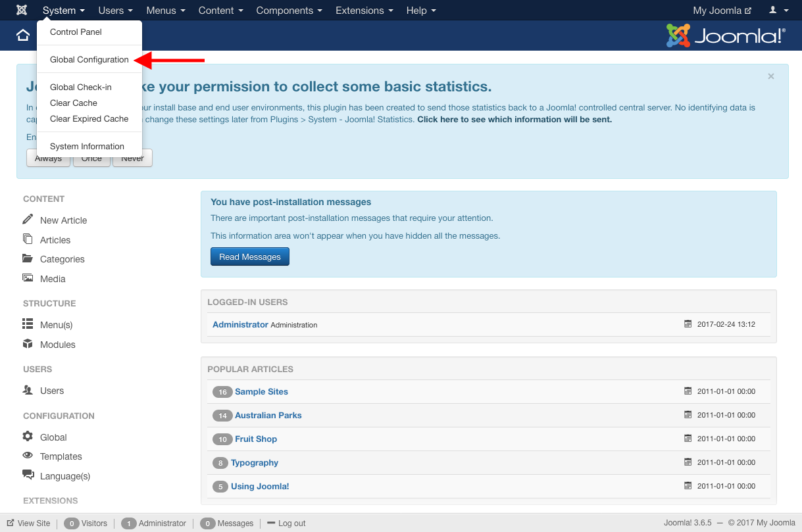Click the gear icon next to Global
This screenshot has width=802, height=532.
point(28,437)
